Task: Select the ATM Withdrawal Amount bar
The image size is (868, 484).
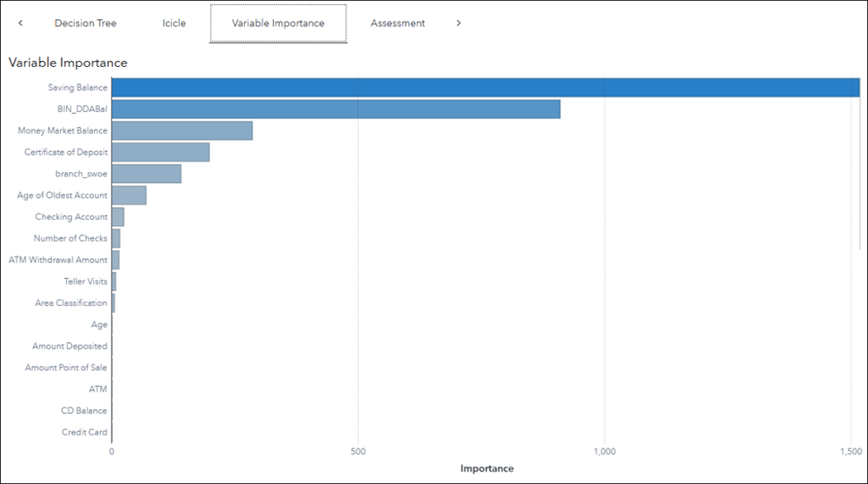Action: coord(116,261)
